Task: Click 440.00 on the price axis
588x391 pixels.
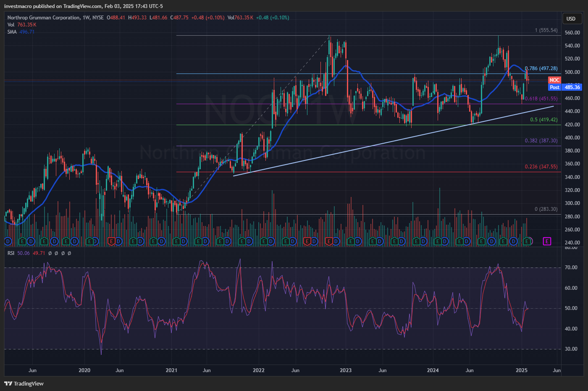Action: pyautogui.click(x=572, y=111)
